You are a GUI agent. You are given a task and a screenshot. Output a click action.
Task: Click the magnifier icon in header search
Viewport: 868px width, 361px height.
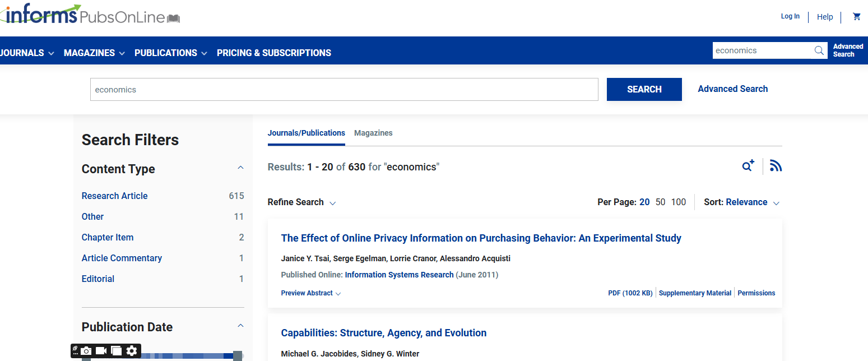coord(819,50)
